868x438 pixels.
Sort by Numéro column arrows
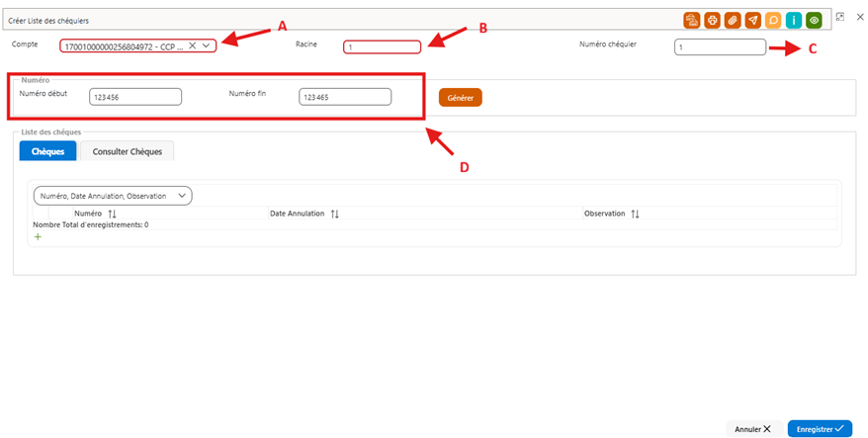pyautogui.click(x=113, y=214)
